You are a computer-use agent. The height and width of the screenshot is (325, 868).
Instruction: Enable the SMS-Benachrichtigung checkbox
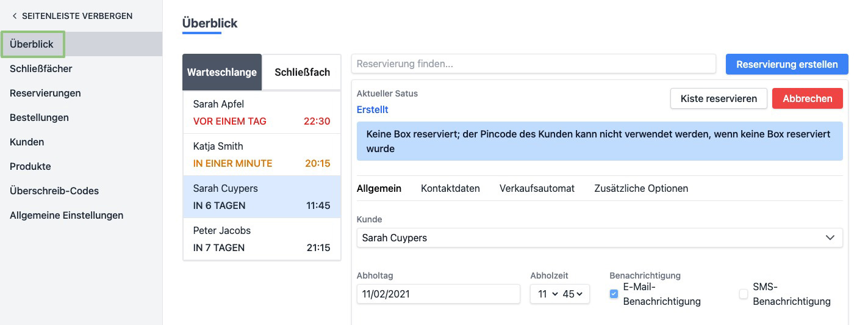pyautogui.click(x=744, y=294)
